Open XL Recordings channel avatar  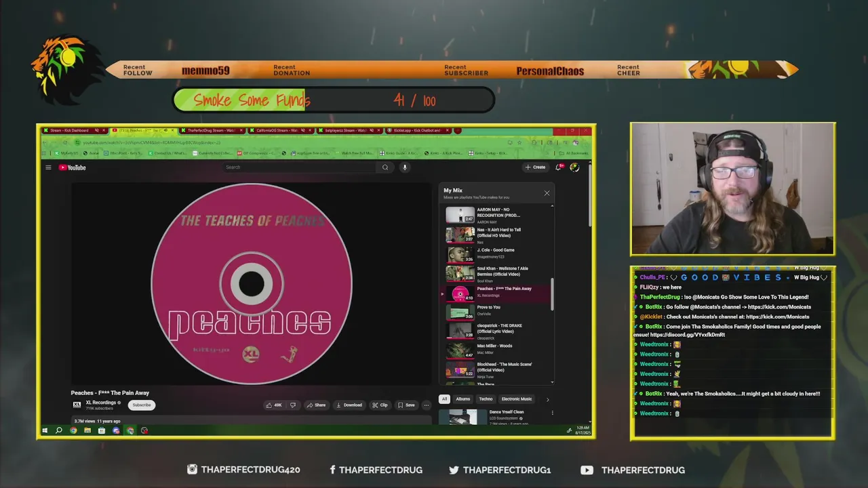point(77,405)
